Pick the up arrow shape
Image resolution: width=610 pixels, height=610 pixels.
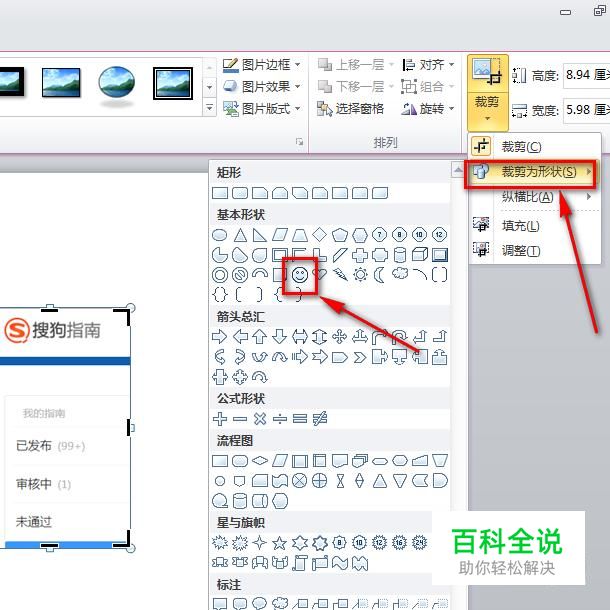(x=260, y=337)
